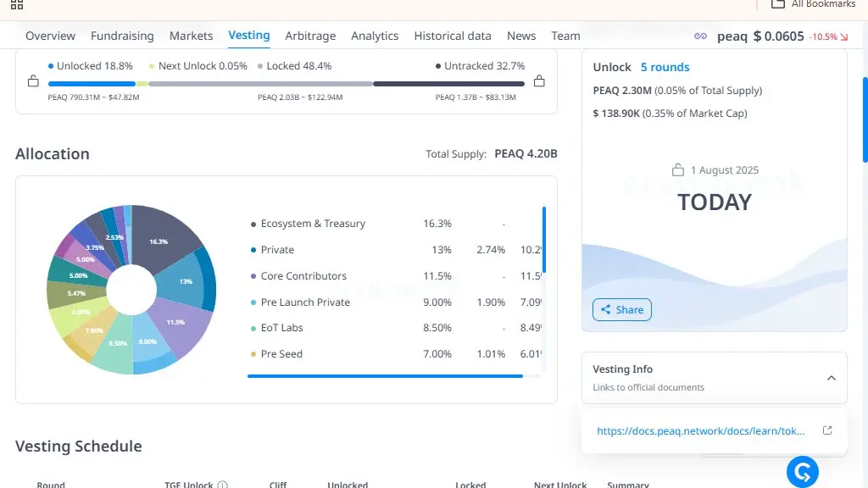Click the allocation list horizontal scrollbar
This screenshot has height=488, width=868.
click(386, 376)
